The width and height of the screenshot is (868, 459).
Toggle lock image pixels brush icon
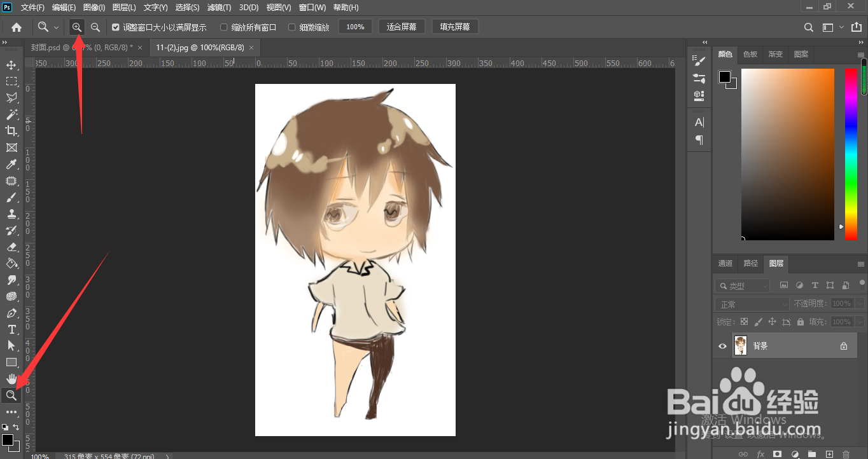point(758,322)
